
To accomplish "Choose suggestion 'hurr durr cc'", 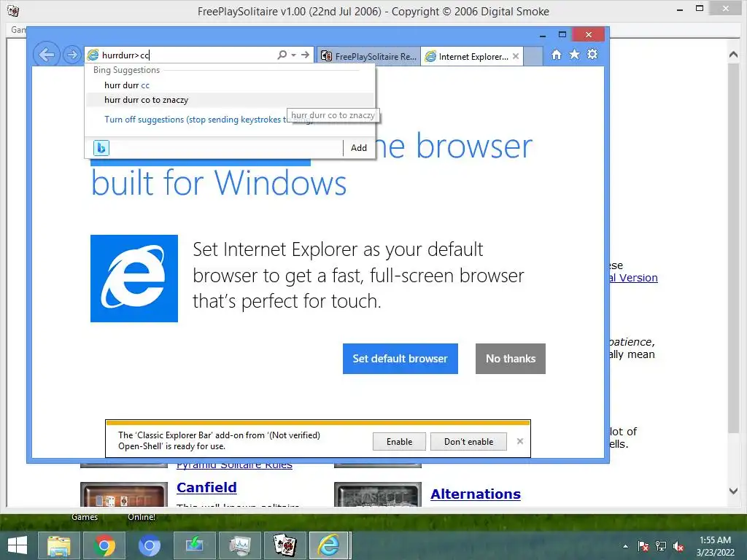I will click(230, 85).
